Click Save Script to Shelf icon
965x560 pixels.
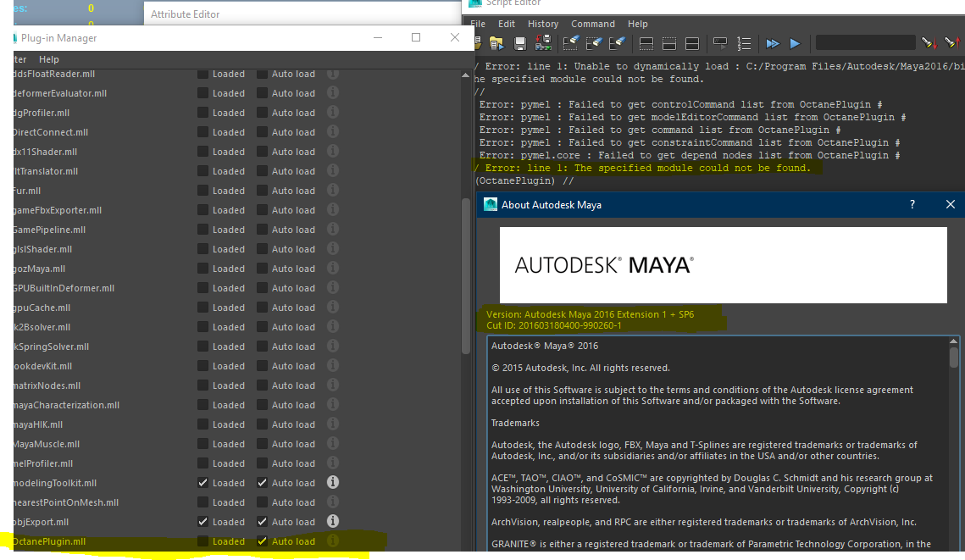(x=543, y=43)
